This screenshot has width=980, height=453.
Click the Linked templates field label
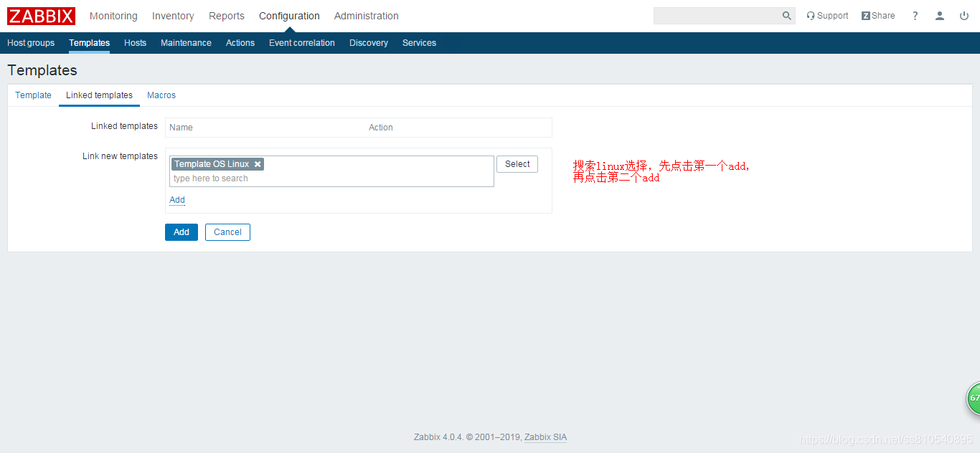(x=124, y=126)
